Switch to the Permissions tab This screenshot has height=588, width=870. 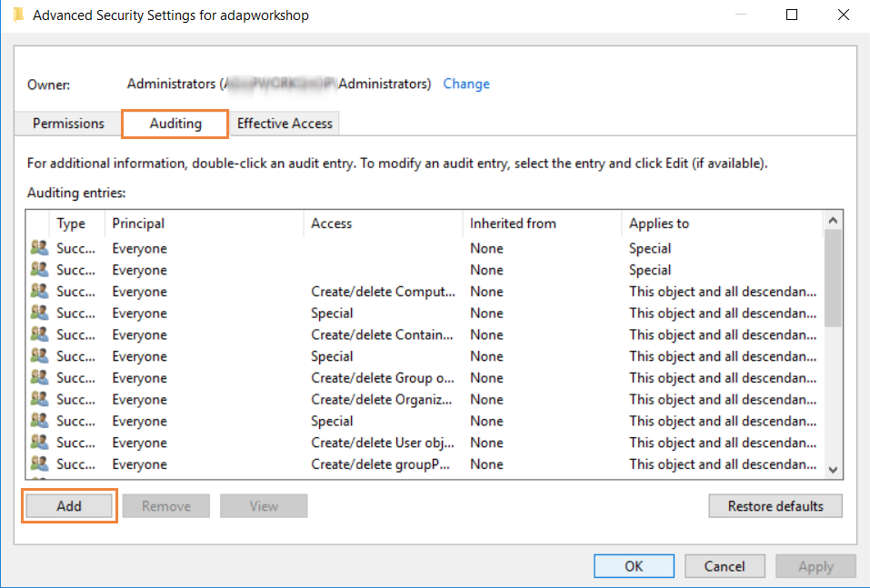[x=68, y=124]
